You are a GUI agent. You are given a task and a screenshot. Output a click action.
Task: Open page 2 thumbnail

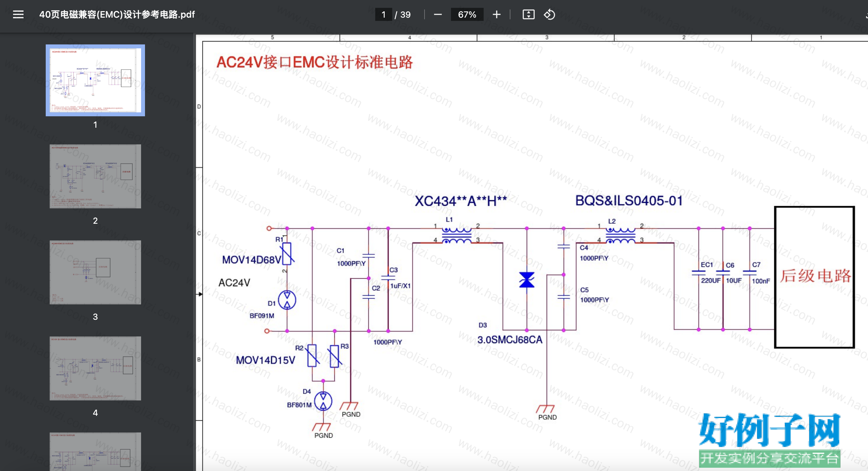pyautogui.click(x=95, y=176)
